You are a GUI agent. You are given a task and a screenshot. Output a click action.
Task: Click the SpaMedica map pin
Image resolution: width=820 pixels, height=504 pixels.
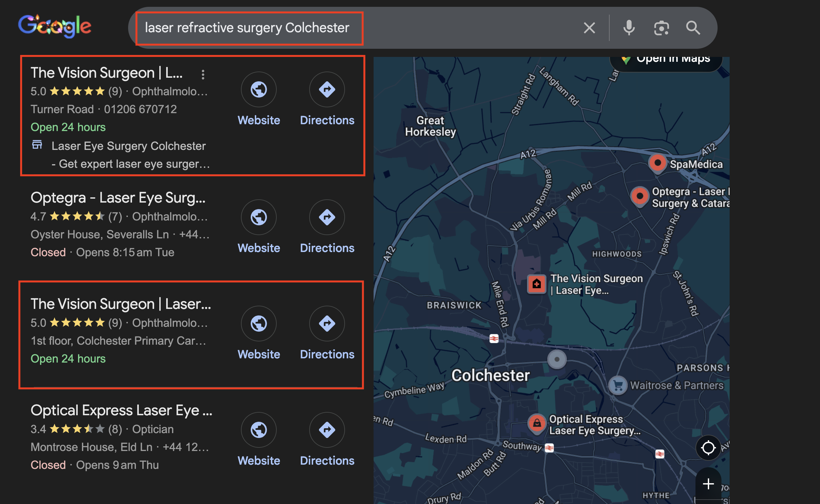657,163
